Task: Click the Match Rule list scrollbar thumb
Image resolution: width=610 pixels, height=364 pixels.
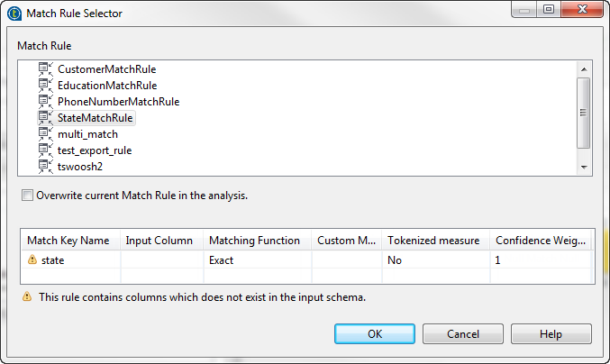Action: tap(584, 113)
